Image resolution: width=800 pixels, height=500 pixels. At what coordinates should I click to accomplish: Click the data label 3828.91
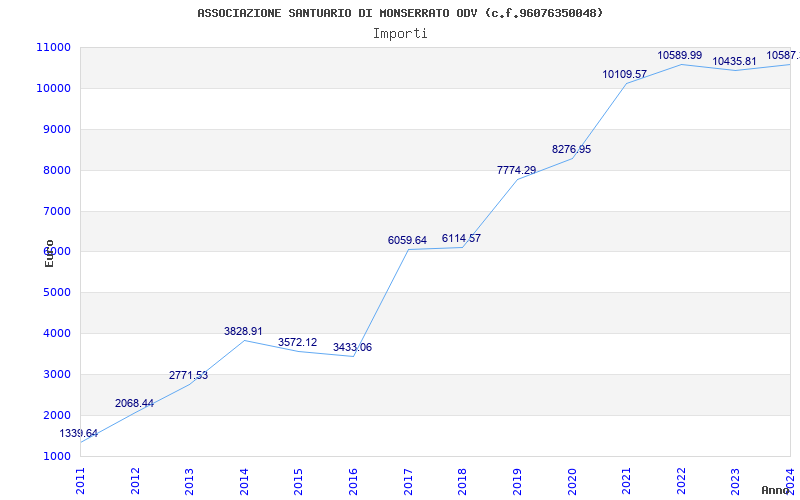tap(243, 332)
